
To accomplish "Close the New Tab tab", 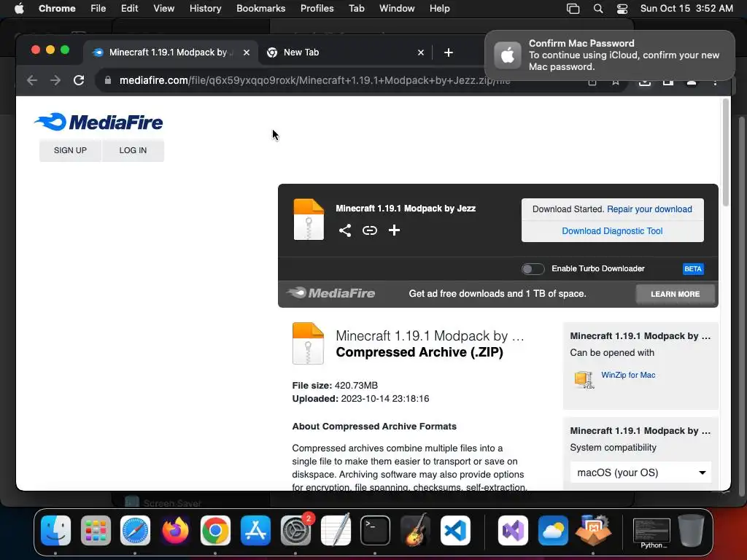I will click(x=421, y=52).
